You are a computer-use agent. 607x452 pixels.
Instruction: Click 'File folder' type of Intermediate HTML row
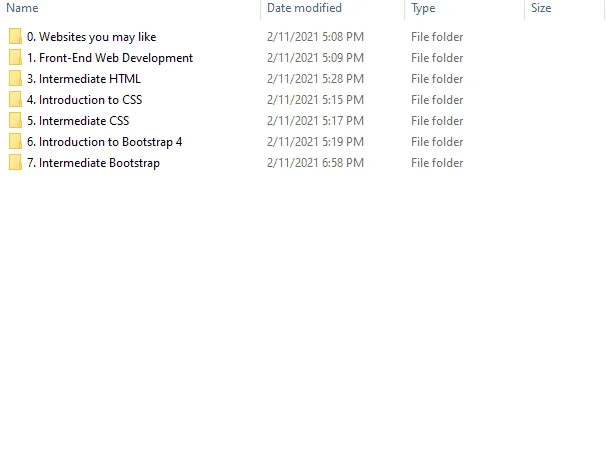click(437, 79)
